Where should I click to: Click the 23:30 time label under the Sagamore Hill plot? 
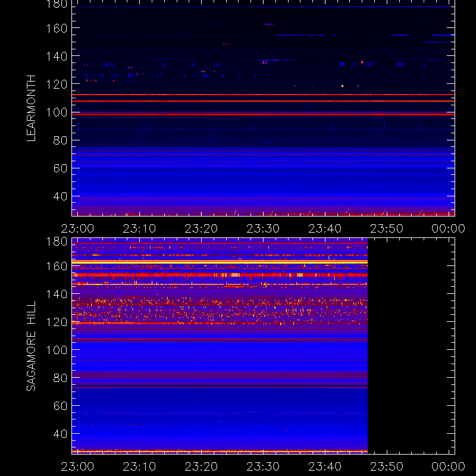(263, 466)
